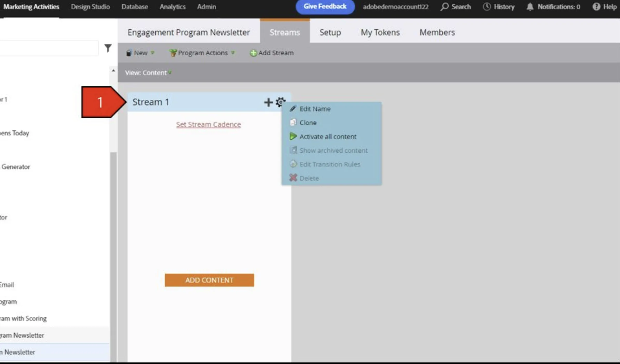Open Analytics in top navigation

[172, 7]
